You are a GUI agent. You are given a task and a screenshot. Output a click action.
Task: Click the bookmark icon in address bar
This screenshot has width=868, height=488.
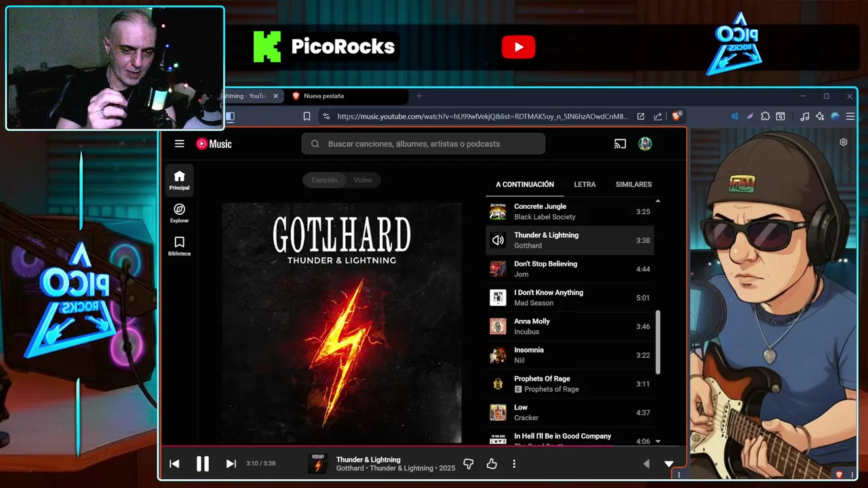307,117
